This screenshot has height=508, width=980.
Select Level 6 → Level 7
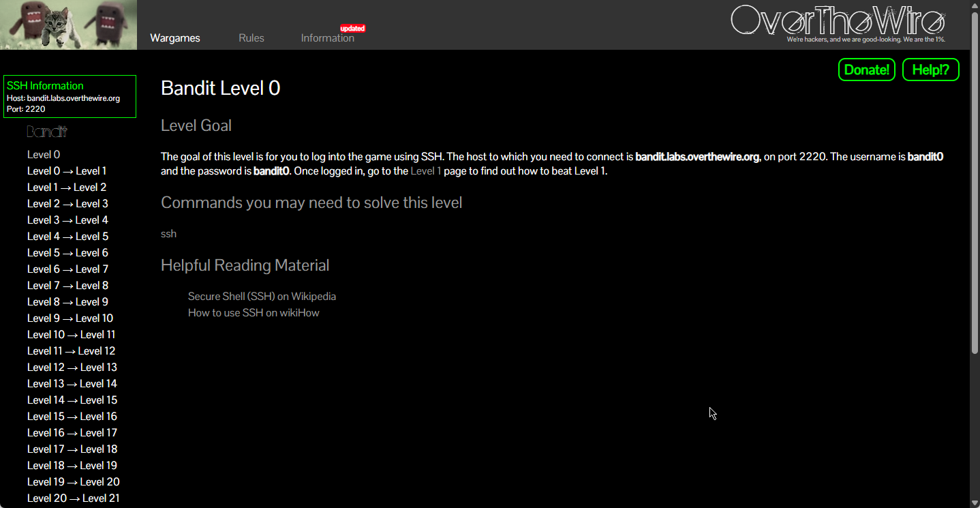pyautogui.click(x=67, y=269)
